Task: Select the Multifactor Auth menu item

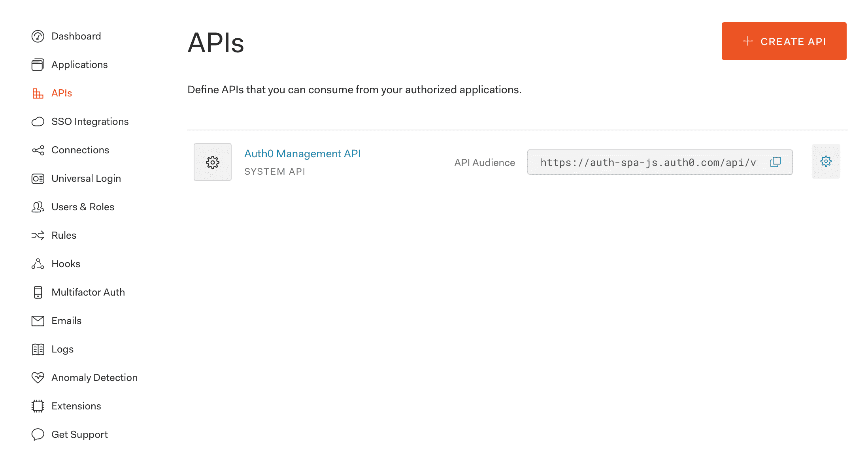Action: tap(88, 292)
